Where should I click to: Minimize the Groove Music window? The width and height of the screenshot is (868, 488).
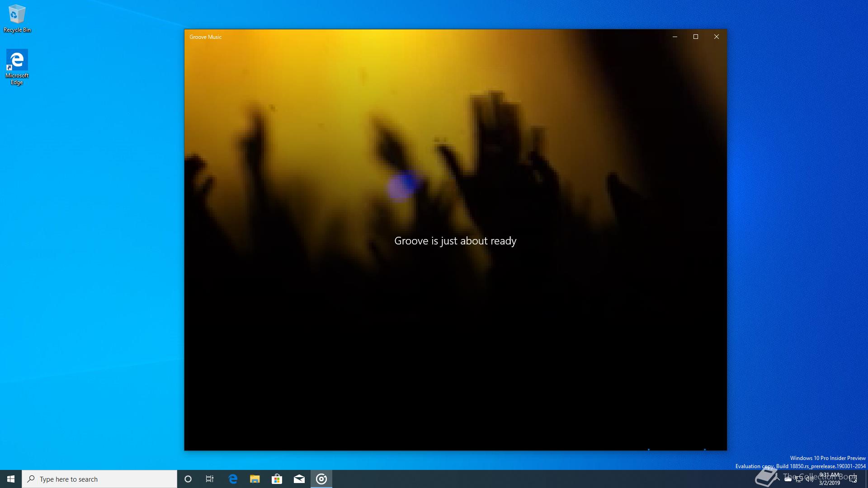click(x=675, y=37)
